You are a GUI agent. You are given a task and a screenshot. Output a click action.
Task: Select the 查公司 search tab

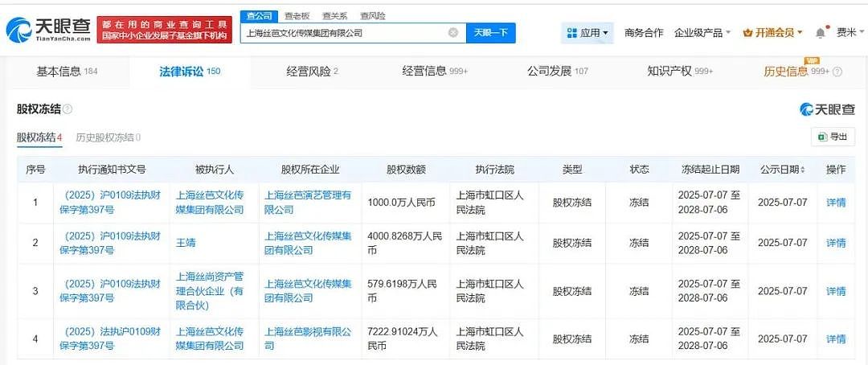click(x=259, y=16)
